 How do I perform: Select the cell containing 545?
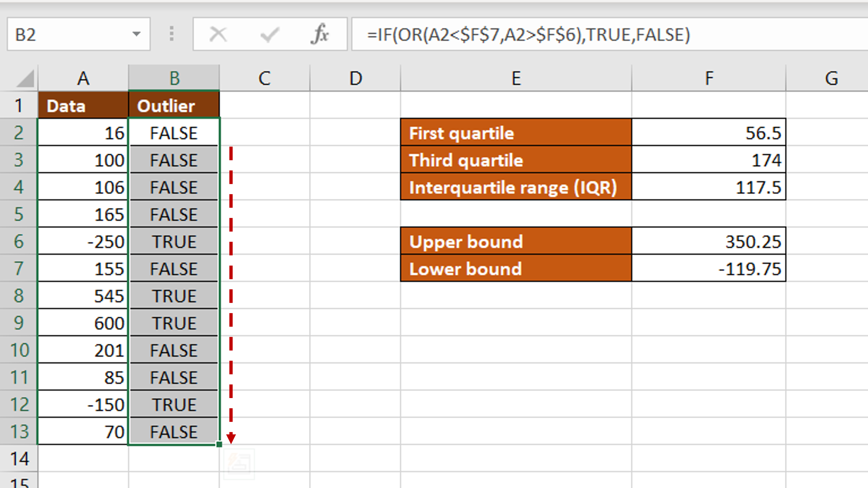83,296
